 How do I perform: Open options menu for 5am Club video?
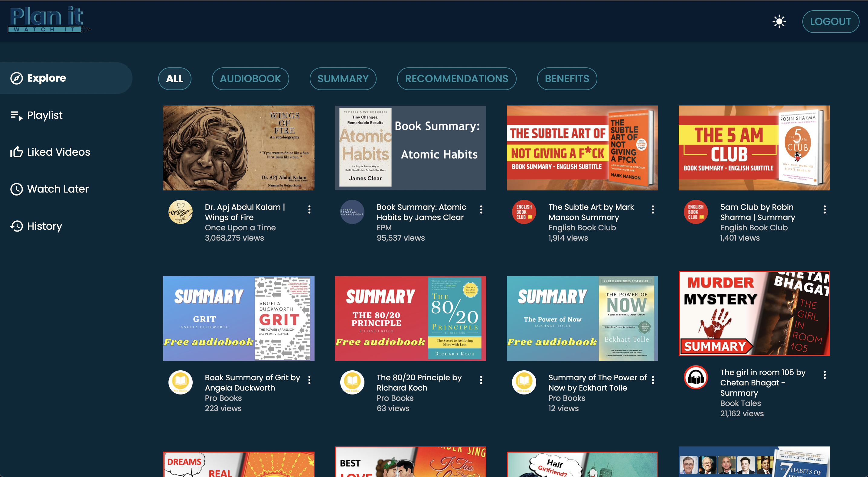(824, 209)
